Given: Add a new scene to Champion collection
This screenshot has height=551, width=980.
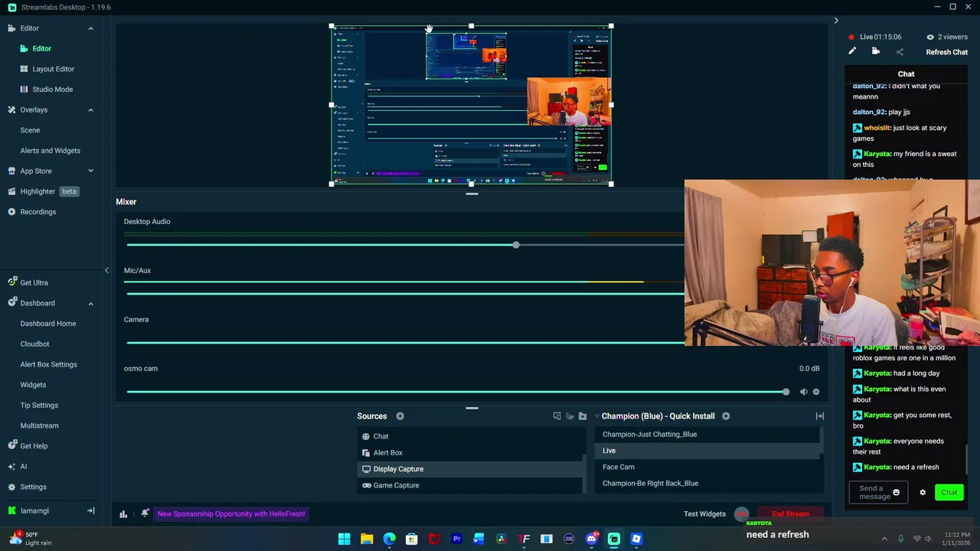Looking at the screenshot, I should (726, 416).
